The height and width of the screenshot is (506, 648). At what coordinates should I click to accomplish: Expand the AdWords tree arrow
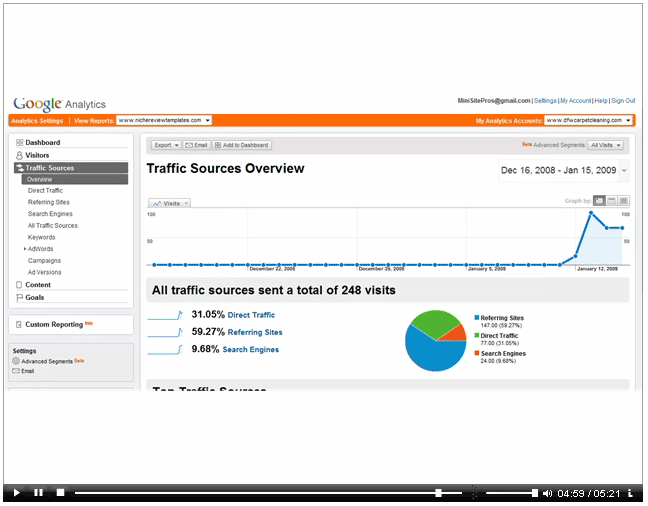25,249
